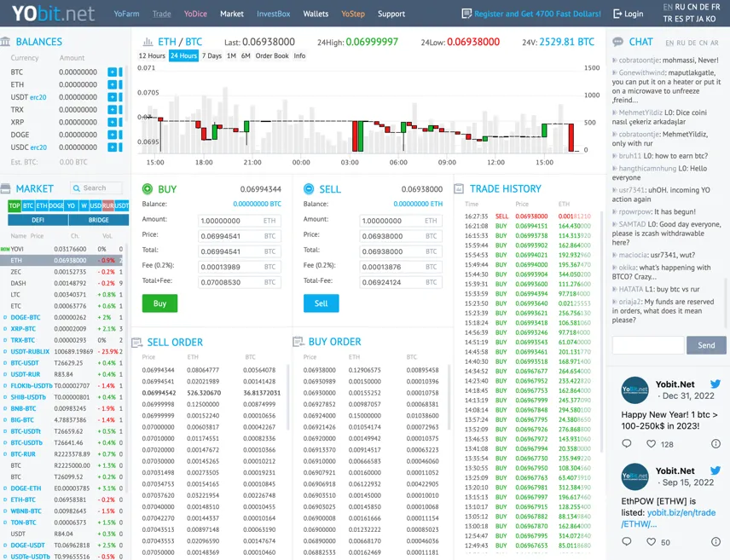Click the Sell Order list icon
The width and height of the screenshot is (730, 560).
point(136,343)
